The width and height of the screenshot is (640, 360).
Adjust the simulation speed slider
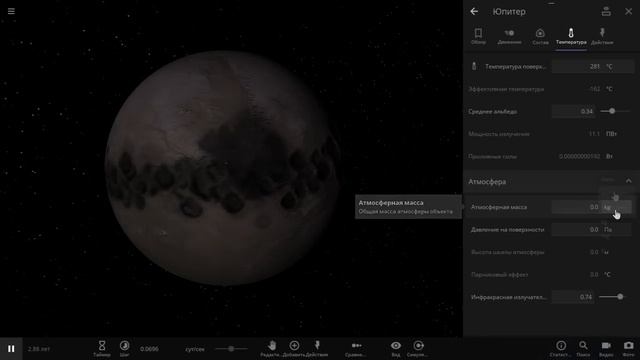coord(231,349)
